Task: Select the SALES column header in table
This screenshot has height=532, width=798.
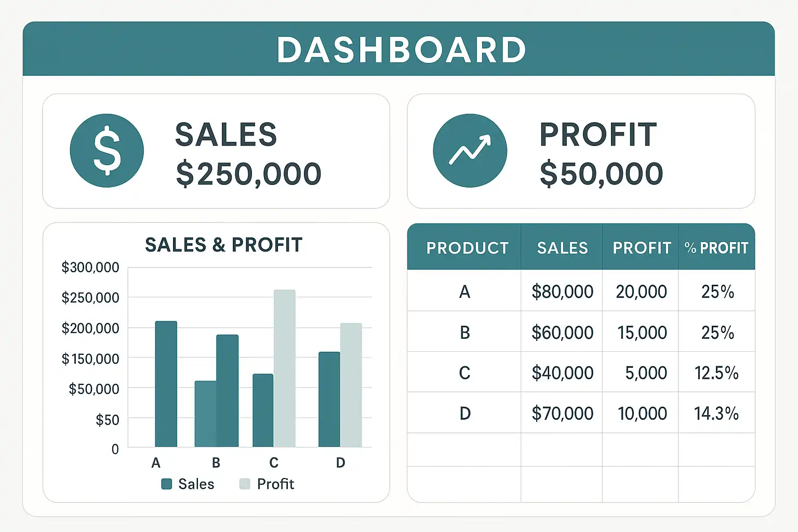Action: (562, 248)
